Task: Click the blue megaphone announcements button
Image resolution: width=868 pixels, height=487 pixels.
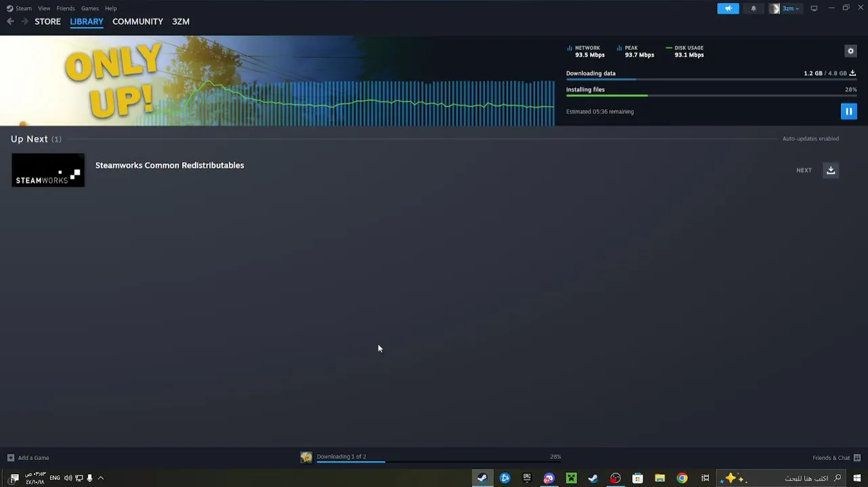Action: coord(728,8)
